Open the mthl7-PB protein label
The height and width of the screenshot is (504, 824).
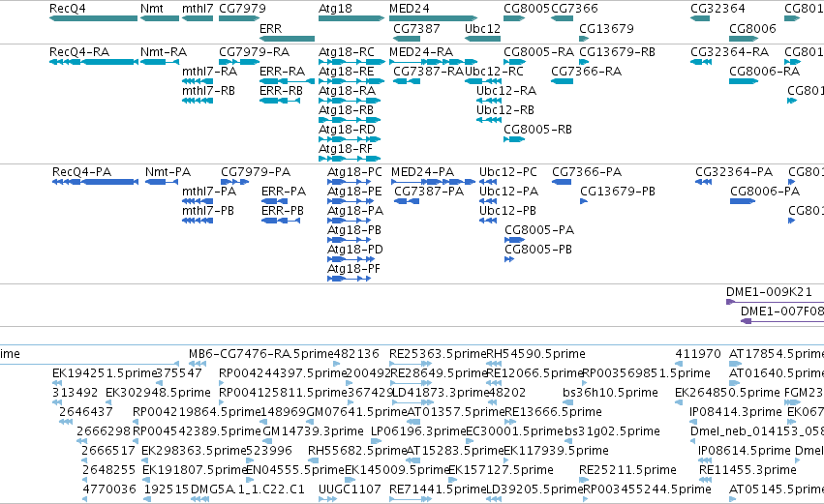[208, 212]
